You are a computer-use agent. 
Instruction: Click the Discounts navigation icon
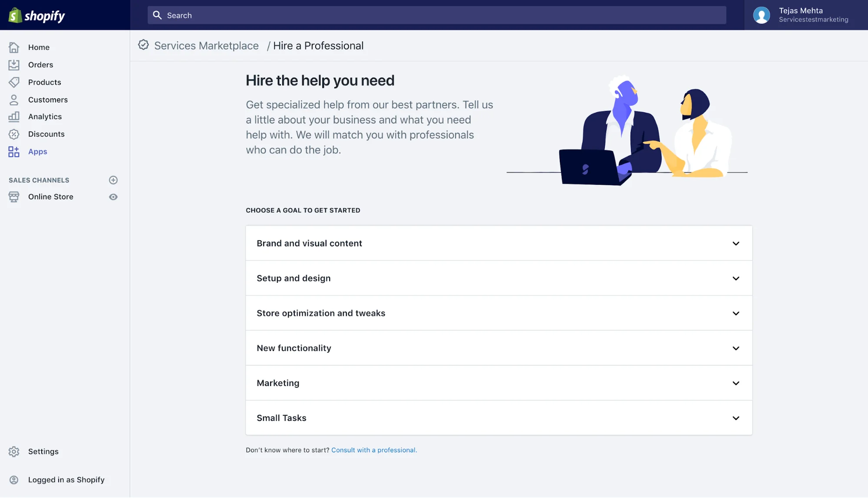13,134
